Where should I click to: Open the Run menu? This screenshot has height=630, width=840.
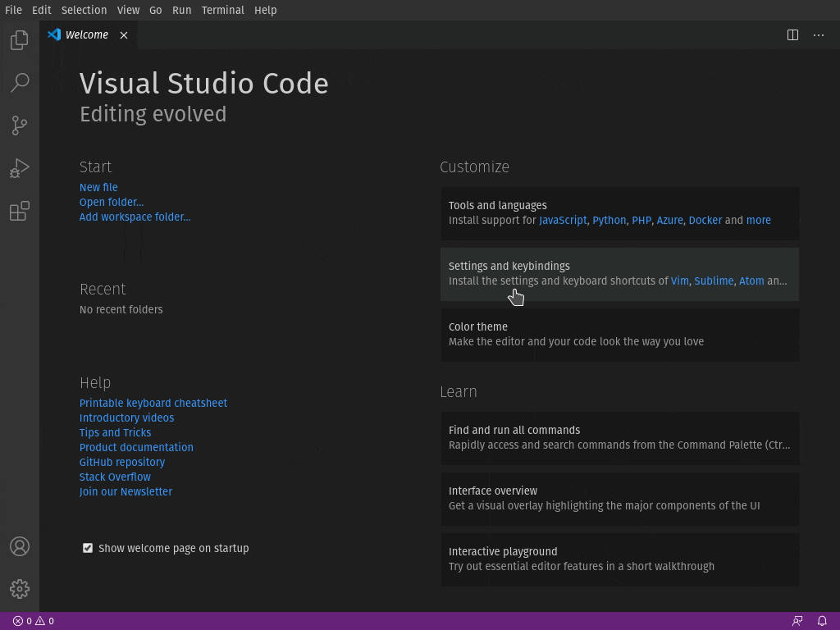point(181,10)
